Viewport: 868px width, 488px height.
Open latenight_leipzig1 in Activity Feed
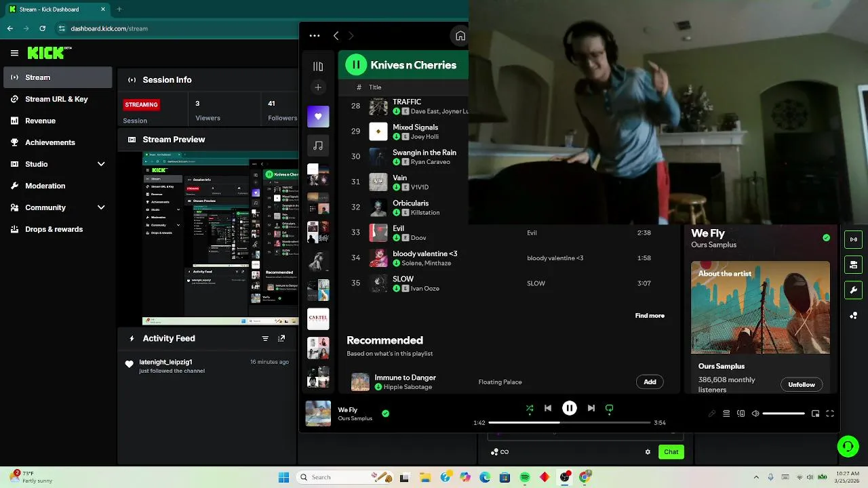(x=165, y=362)
